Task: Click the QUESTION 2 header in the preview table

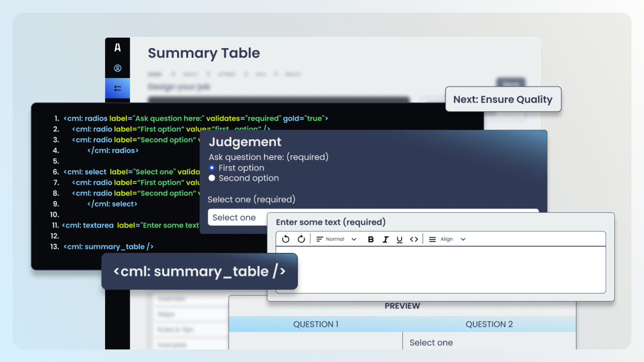Action: pos(489,324)
